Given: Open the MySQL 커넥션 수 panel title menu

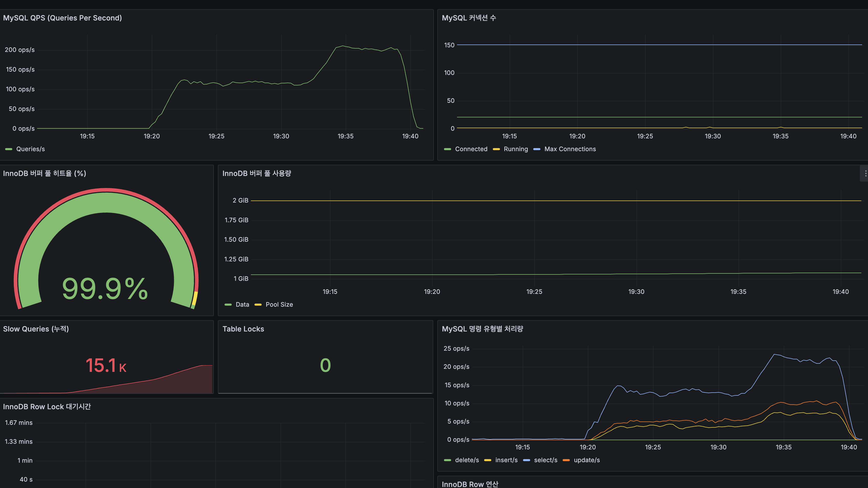Looking at the screenshot, I should 469,18.
